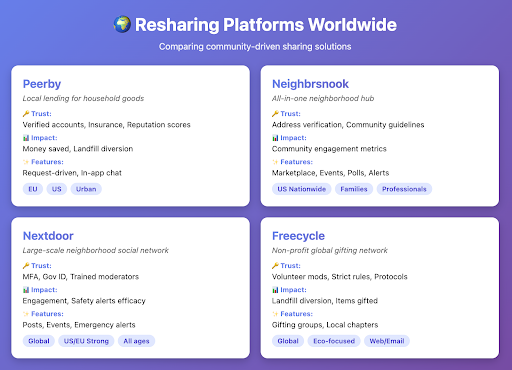Click 'Gifting groups, Local chapters' text
This screenshot has height=370, width=512.
[x=325, y=325]
